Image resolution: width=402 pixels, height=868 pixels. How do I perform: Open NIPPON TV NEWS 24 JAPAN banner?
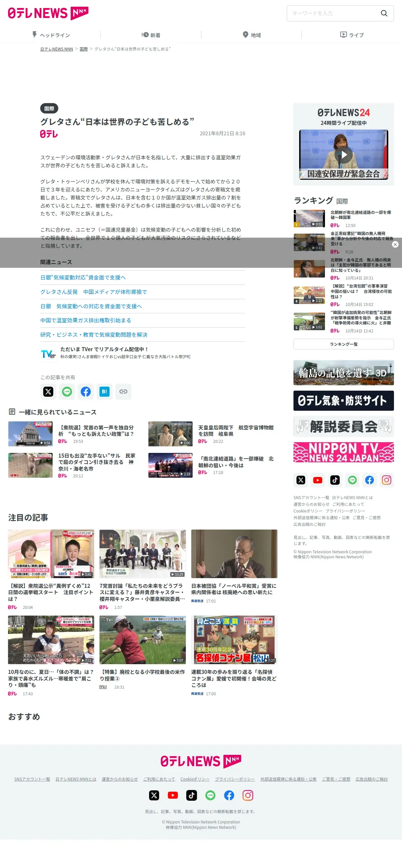[x=344, y=452]
